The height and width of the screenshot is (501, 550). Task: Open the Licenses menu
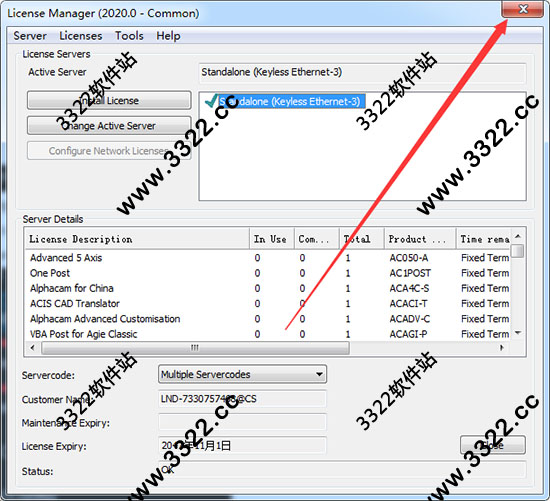pyautogui.click(x=81, y=36)
